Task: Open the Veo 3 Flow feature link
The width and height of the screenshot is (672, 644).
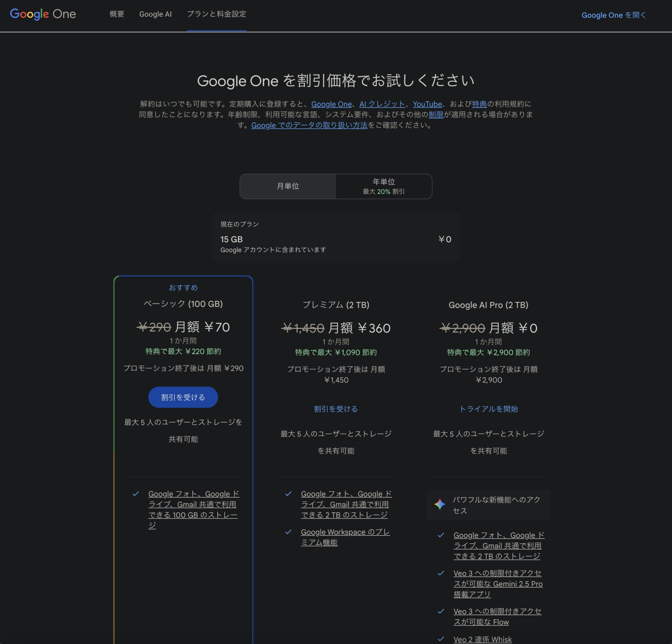Action: pyautogui.click(x=497, y=616)
